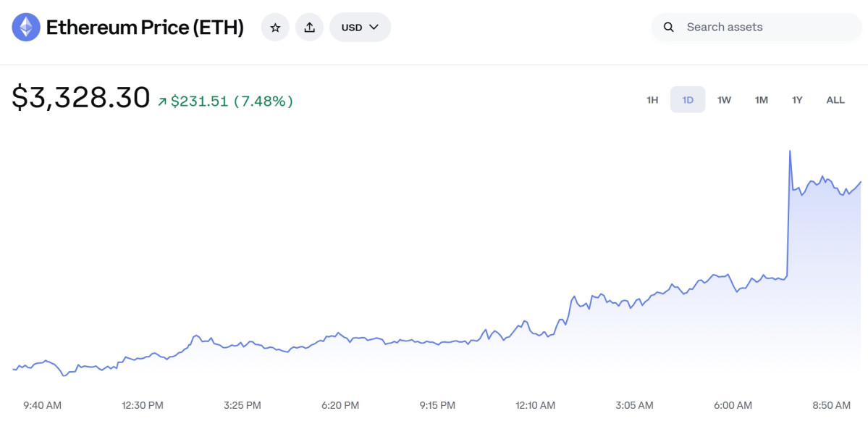Viewport: 868px width, 424px height.
Task: Click the $3,328.30 current price
Action: tap(81, 98)
